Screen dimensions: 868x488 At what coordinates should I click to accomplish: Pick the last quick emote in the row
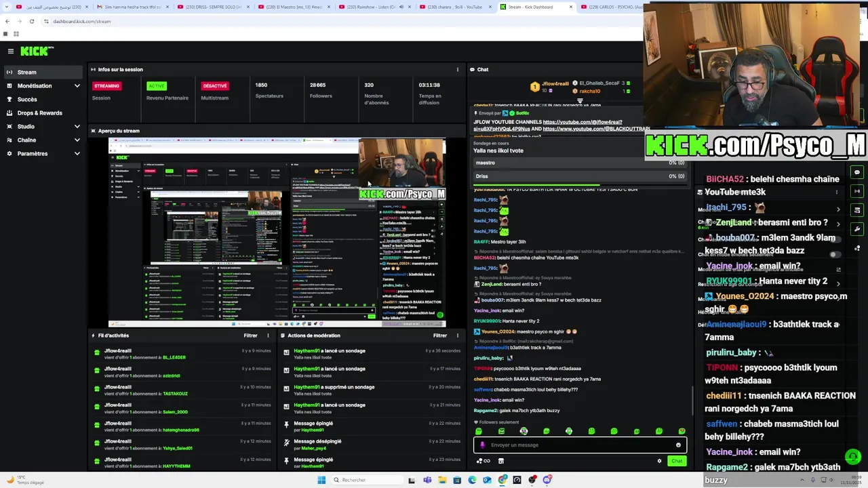682,431
